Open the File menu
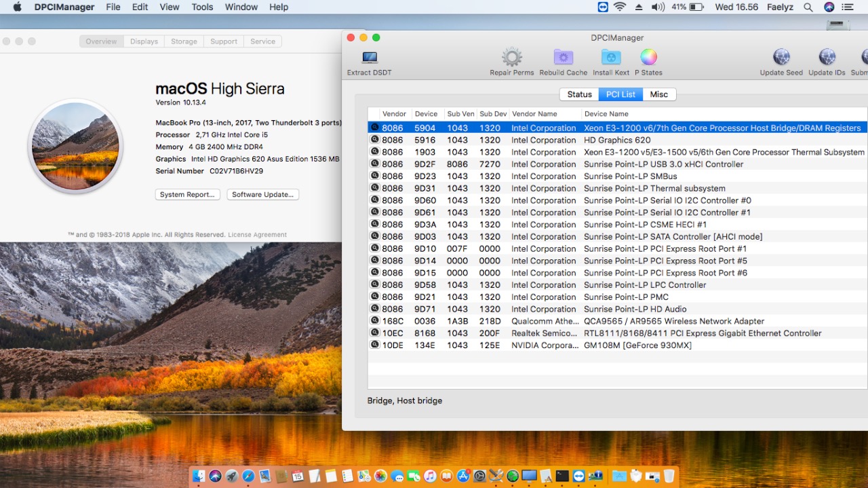The height and width of the screenshot is (488, 868). [113, 7]
